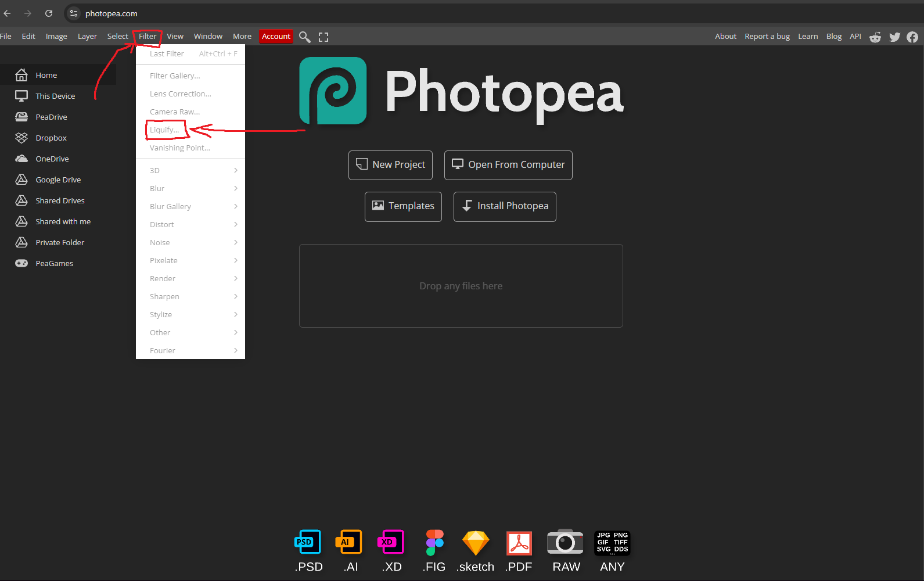Expand the Sharpen filter submenu
Viewport: 924px width, 581px height.
coord(190,296)
